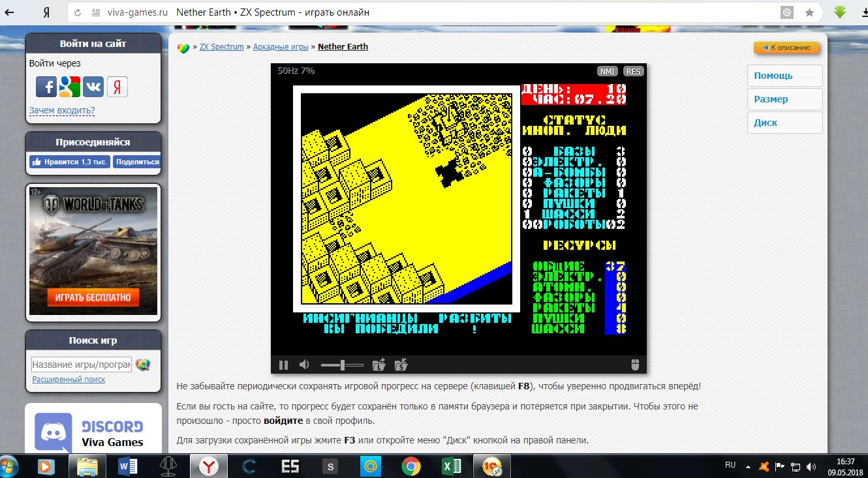Click the RES reset button in emulator
The width and height of the screenshot is (868, 478).
[633, 71]
